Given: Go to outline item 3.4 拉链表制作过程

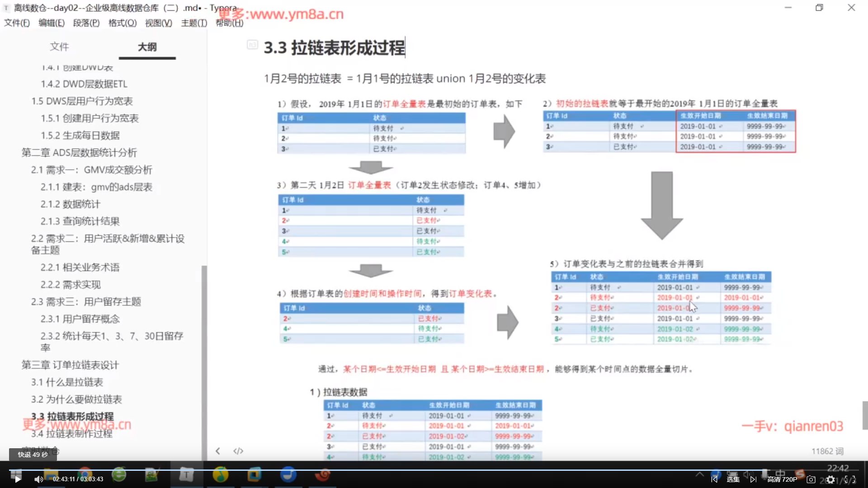Looking at the screenshot, I should coord(71,434).
